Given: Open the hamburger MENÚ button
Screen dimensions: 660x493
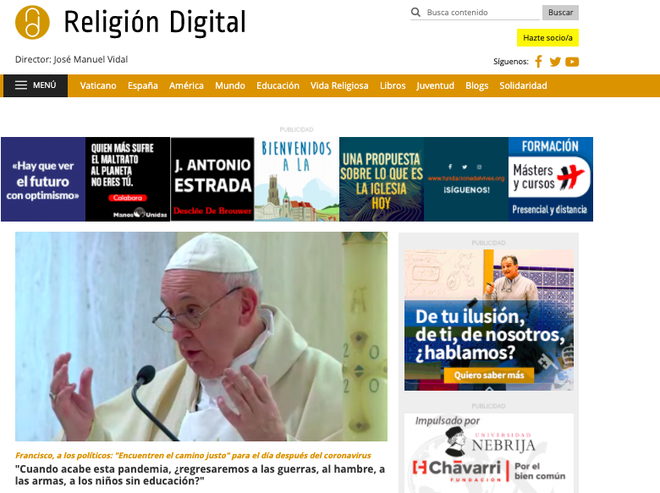Looking at the screenshot, I should (35, 86).
